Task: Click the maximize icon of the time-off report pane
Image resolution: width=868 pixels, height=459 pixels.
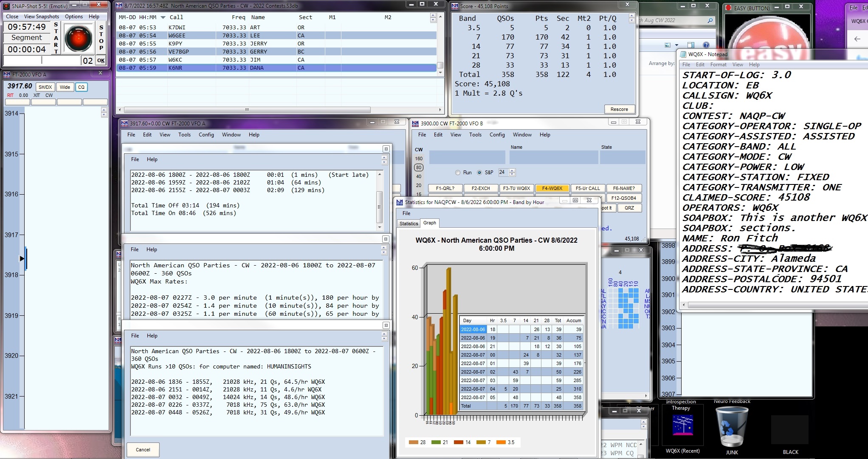Action: [x=386, y=149]
